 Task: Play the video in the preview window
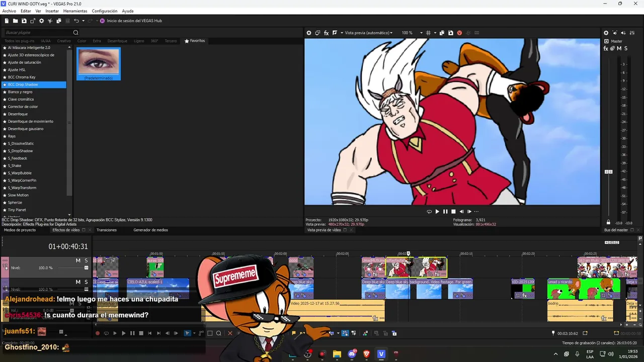[437, 212]
